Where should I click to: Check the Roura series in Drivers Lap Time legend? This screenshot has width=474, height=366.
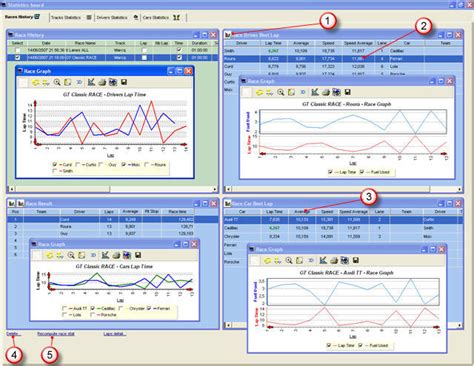146,164
